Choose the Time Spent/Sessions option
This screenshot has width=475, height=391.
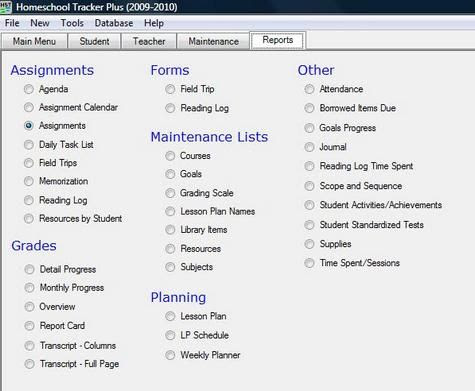point(309,263)
